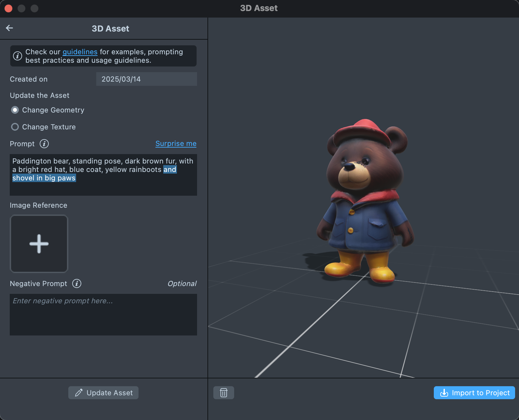Close the 3D Asset window
The height and width of the screenshot is (420, 519).
tap(9, 8)
